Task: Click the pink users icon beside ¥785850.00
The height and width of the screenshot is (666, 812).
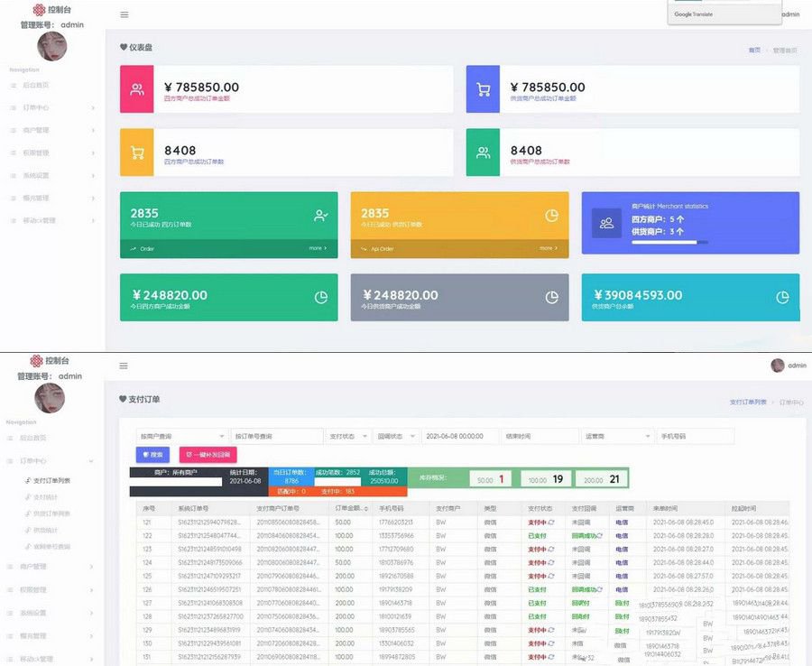Action: click(x=137, y=88)
